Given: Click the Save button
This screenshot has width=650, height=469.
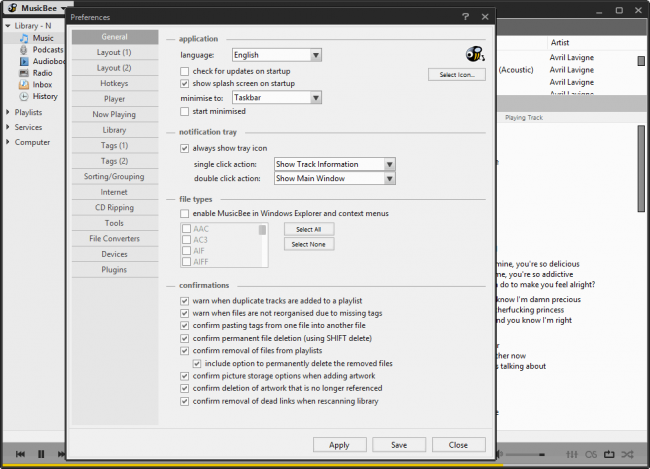Looking at the screenshot, I should 399,445.
